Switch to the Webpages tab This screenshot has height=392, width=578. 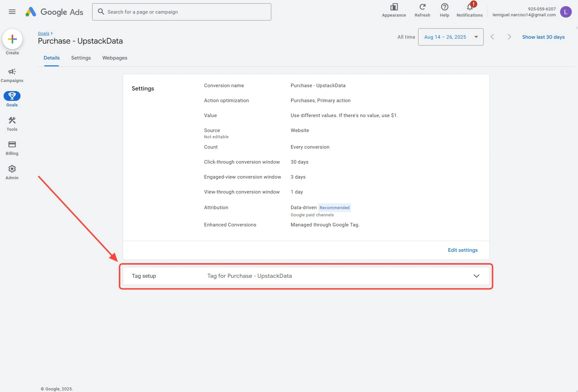(x=115, y=58)
